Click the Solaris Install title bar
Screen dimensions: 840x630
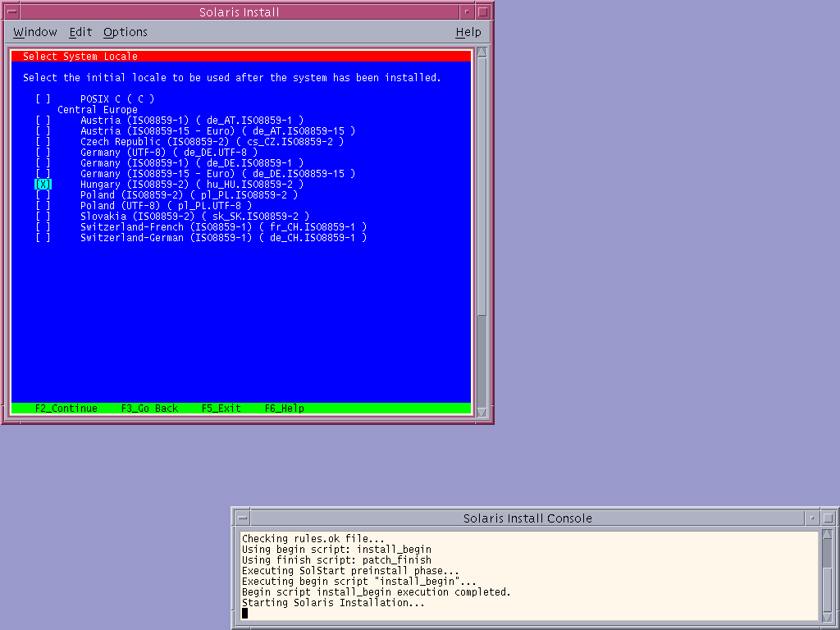(240, 11)
